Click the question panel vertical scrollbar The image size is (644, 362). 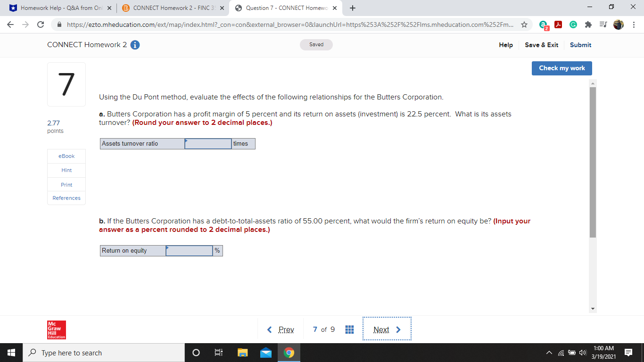tap(593, 162)
